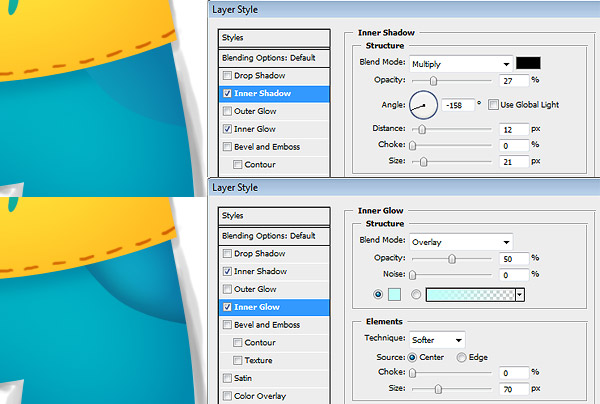Click Noise value field
The height and width of the screenshot is (404, 600).
click(514, 275)
